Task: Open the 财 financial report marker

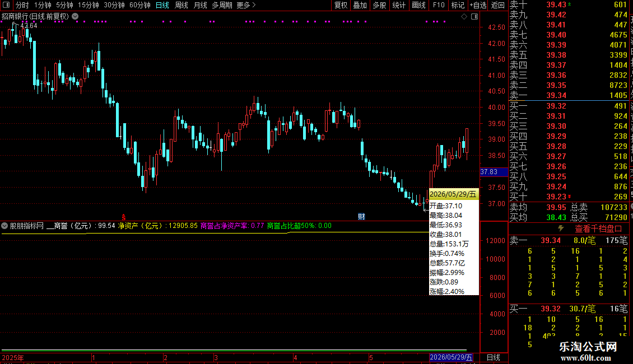Action: pos(361,217)
